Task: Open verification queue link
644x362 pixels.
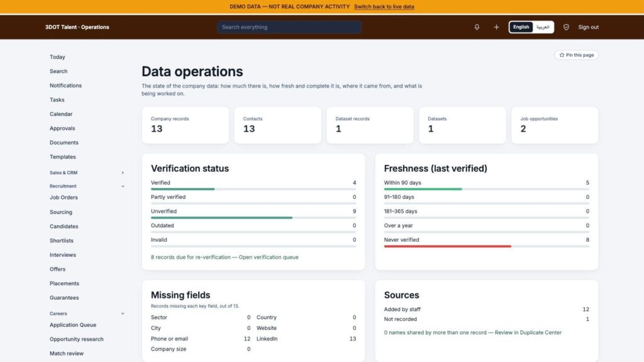Action: (269, 257)
